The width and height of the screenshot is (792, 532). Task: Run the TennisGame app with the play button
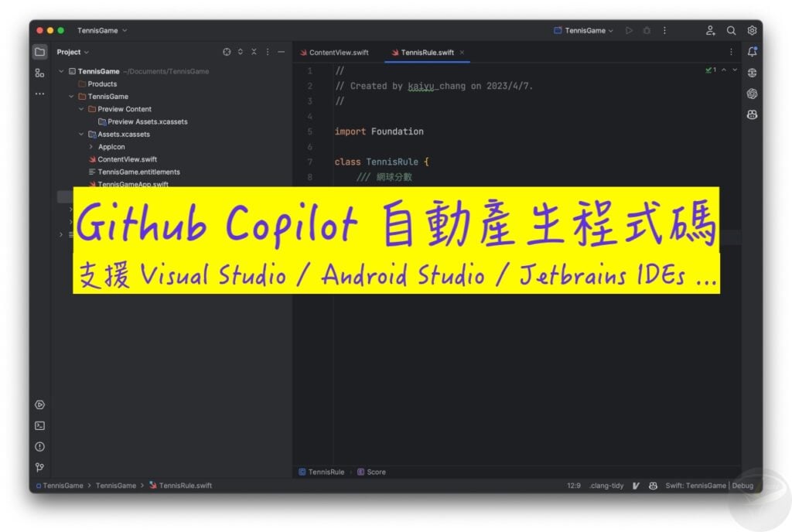(x=629, y=30)
